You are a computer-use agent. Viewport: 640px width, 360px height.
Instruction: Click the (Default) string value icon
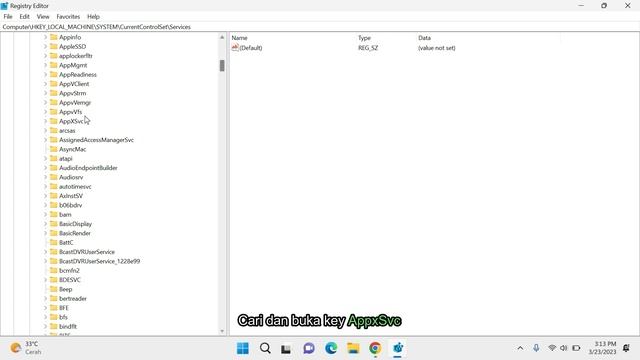pos(235,48)
